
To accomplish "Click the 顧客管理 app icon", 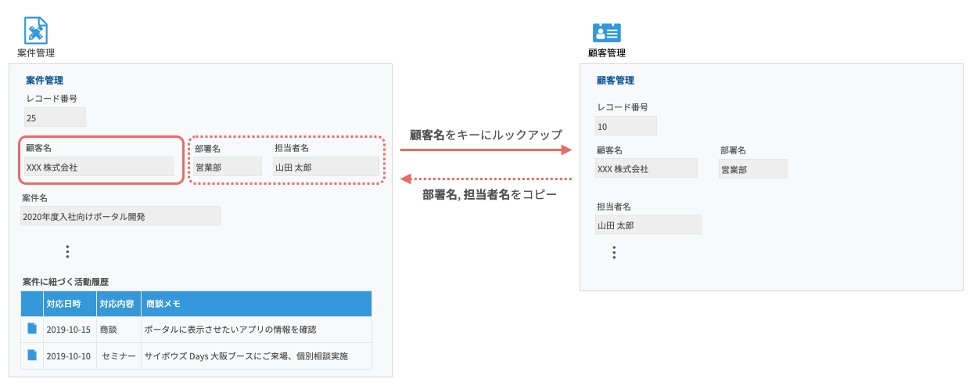I will [606, 32].
